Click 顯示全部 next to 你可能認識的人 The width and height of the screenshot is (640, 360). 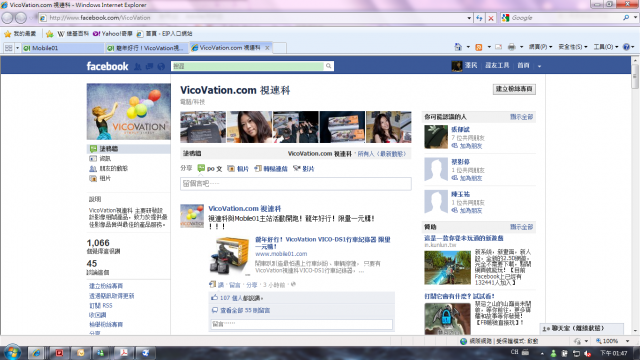pyautogui.click(x=521, y=117)
